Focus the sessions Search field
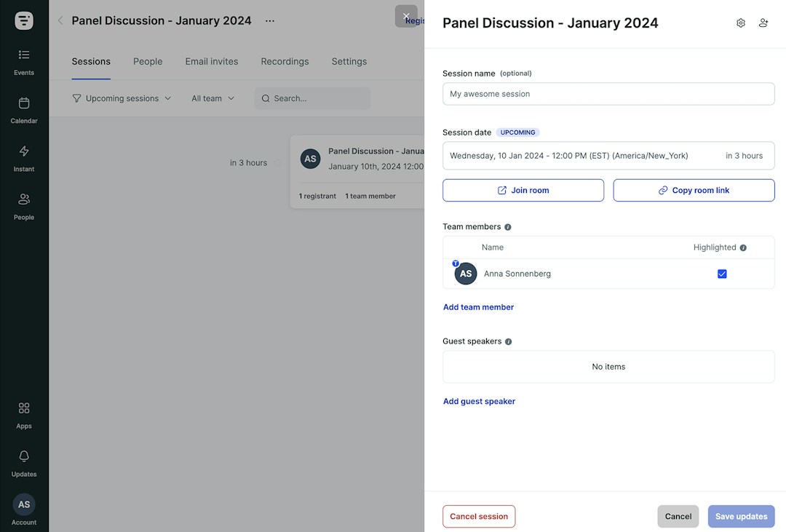The height and width of the screenshot is (532, 786). tap(312, 98)
